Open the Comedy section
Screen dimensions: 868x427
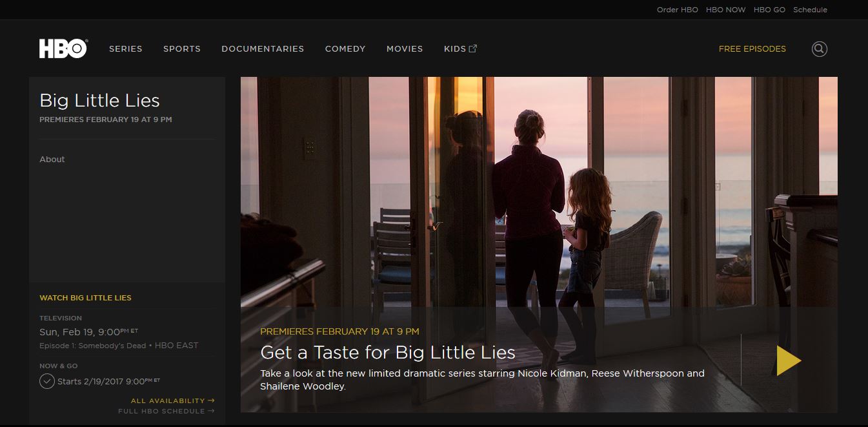[x=345, y=48]
